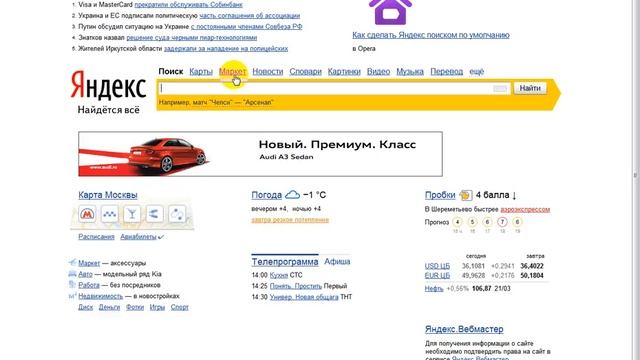This screenshot has width=640, height=360.
Task: Click the icon beside Работа
Action: [x=72, y=284]
